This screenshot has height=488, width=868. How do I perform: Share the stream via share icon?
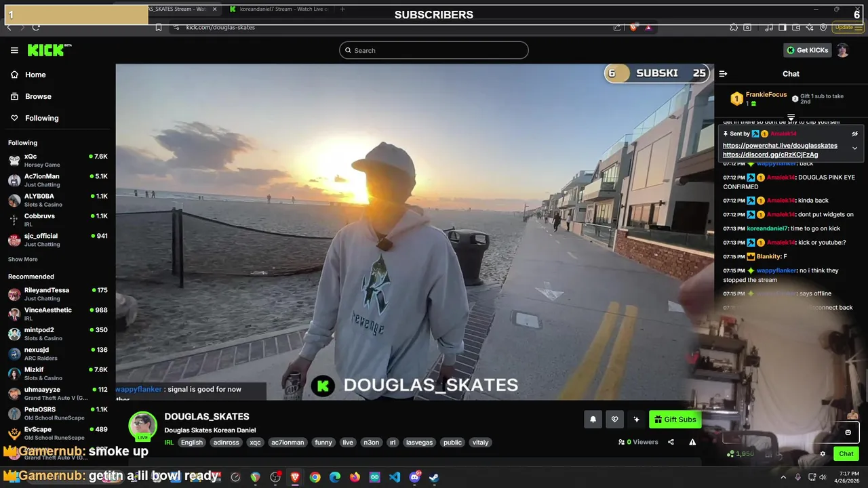671,442
